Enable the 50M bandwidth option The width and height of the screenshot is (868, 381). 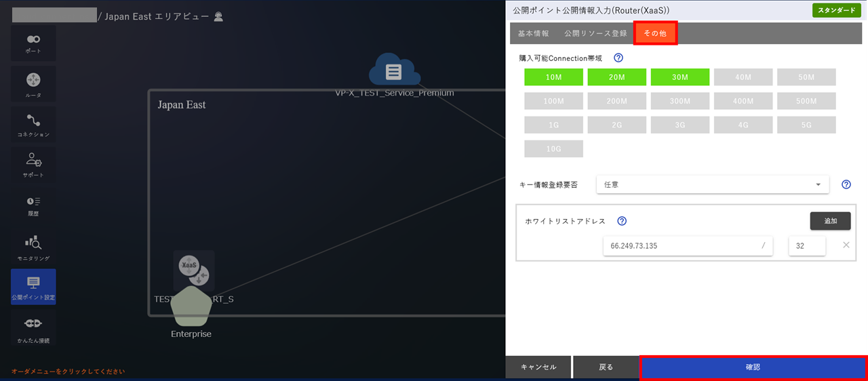coord(806,77)
